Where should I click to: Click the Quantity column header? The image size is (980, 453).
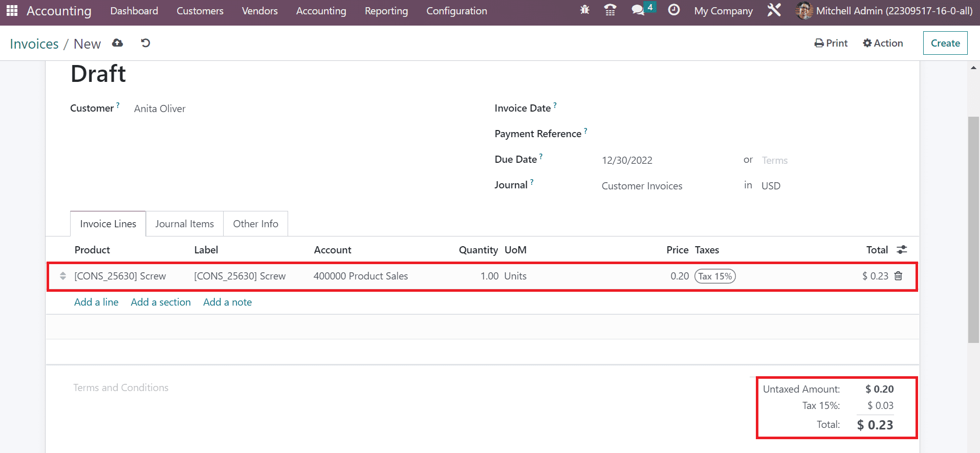point(478,250)
